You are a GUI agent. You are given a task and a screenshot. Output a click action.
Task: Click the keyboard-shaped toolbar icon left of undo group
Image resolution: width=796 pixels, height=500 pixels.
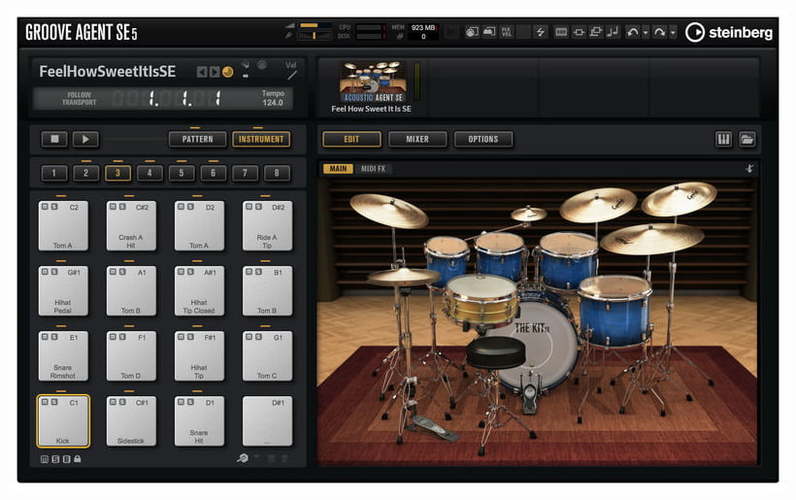click(x=561, y=32)
